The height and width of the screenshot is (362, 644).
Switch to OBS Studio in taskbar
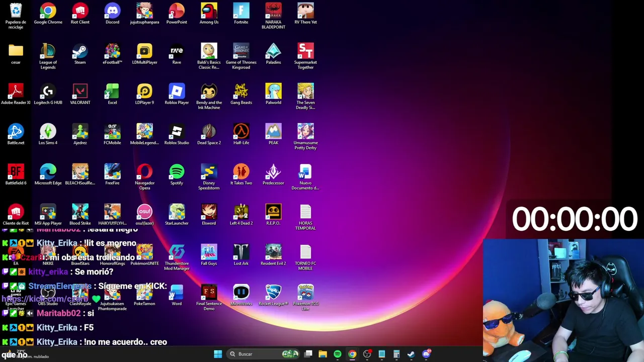367,354
